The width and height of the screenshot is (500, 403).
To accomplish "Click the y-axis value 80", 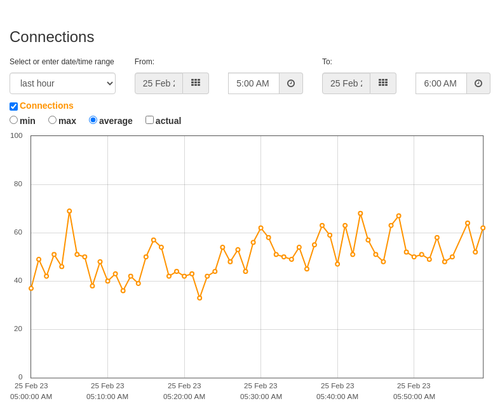I will pos(18,184).
